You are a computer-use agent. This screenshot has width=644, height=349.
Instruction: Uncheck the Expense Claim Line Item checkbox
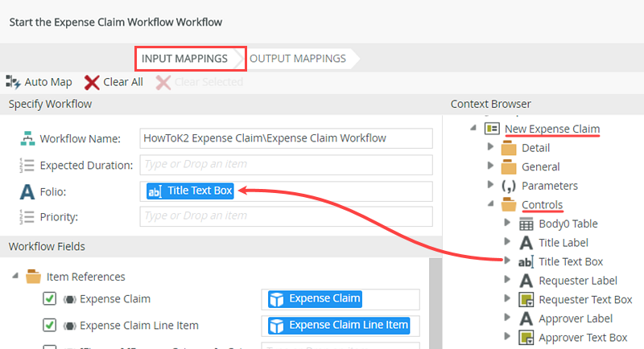(50, 325)
